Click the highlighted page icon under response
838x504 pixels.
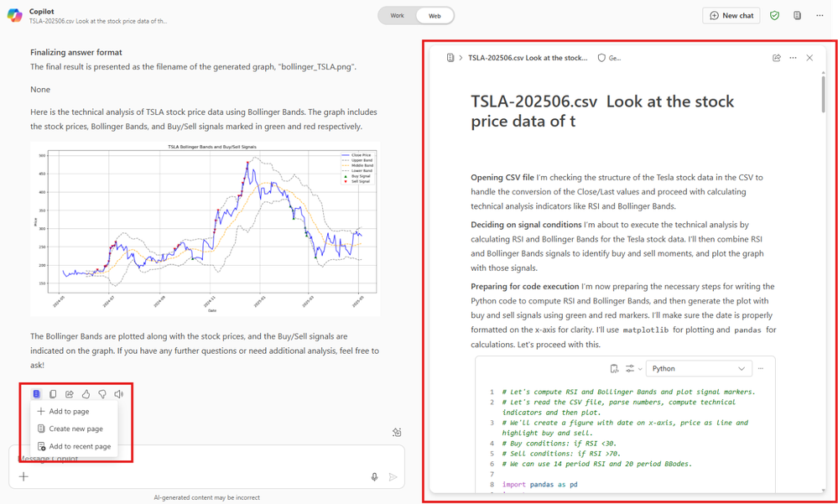coord(36,394)
